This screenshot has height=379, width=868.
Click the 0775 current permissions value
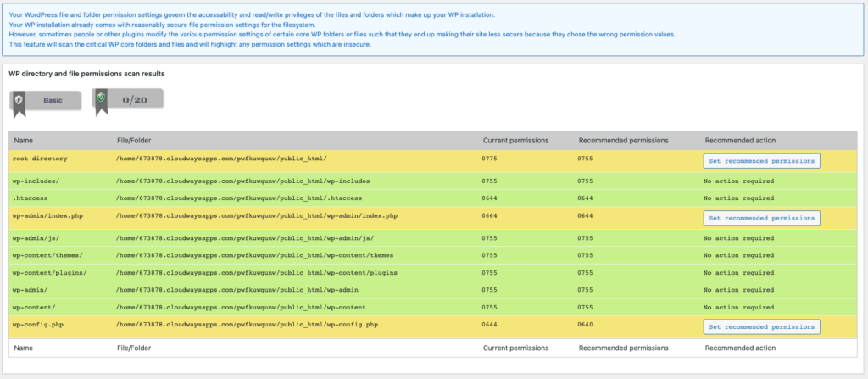[x=489, y=159]
